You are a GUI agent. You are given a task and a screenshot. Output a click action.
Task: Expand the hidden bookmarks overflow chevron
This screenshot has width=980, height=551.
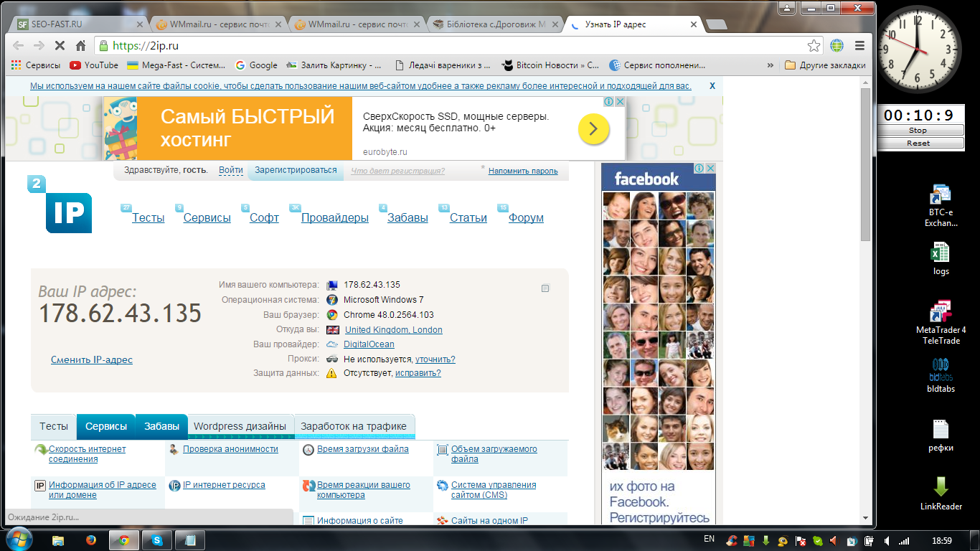[x=771, y=65]
